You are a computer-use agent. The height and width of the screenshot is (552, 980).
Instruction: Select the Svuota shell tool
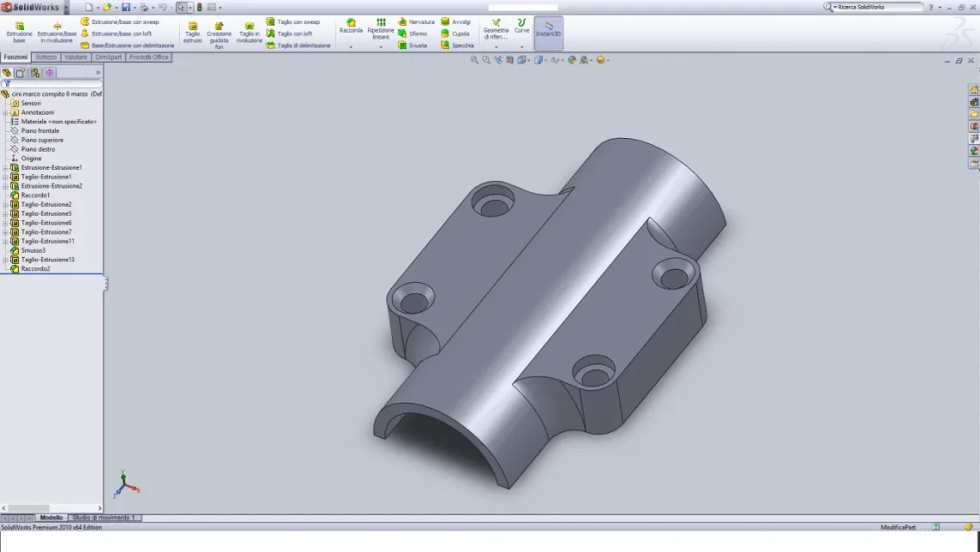click(413, 45)
